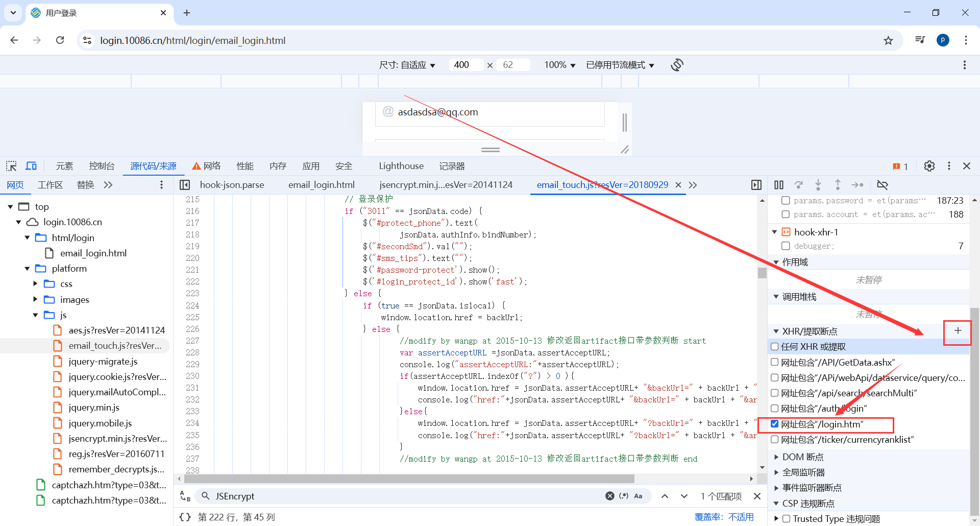Open the 100% zoom dropdown
Screen dimensions: 980x526
click(x=559, y=65)
